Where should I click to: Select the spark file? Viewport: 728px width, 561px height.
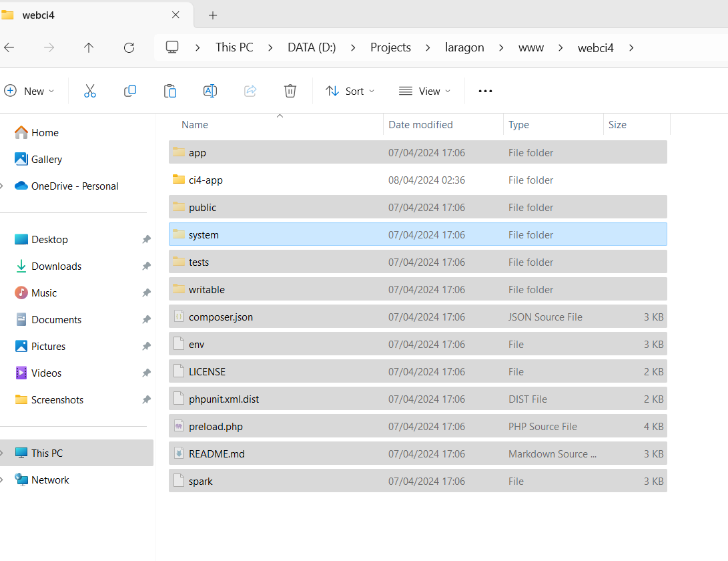pyautogui.click(x=418, y=481)
